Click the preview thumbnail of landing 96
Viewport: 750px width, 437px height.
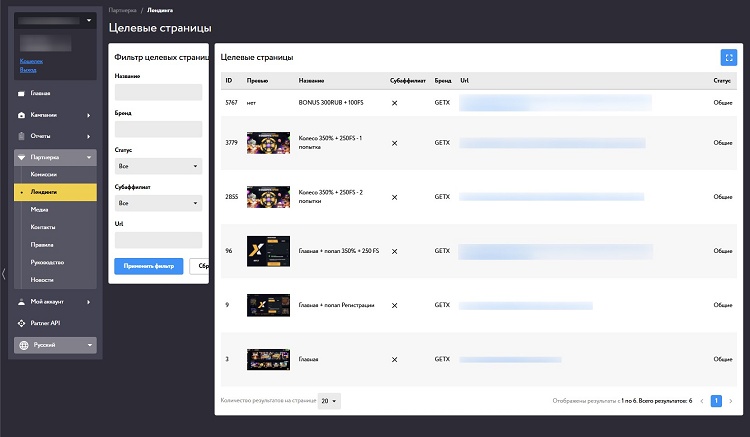268,251
